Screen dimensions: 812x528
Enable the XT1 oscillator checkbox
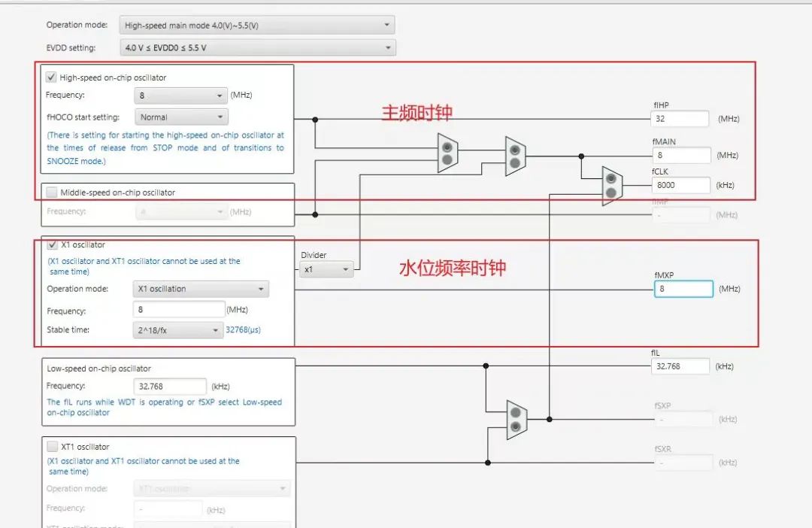click(x=53, y=446)
